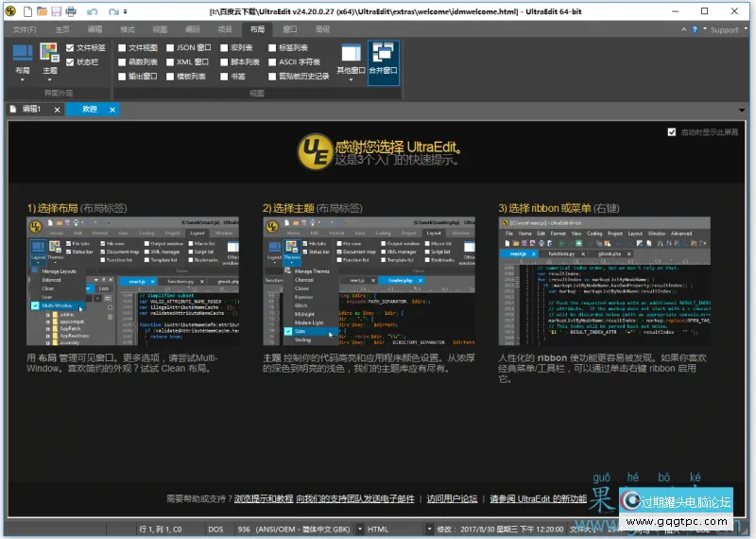Enable the ASCII 字符表 checkbox

pos(272,61)
